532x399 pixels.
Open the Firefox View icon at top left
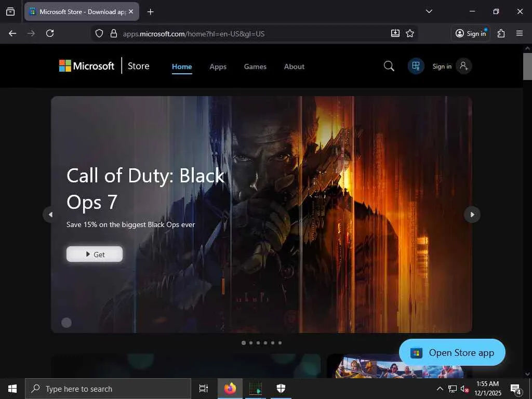pyautogui.click(x=10, y=11)
